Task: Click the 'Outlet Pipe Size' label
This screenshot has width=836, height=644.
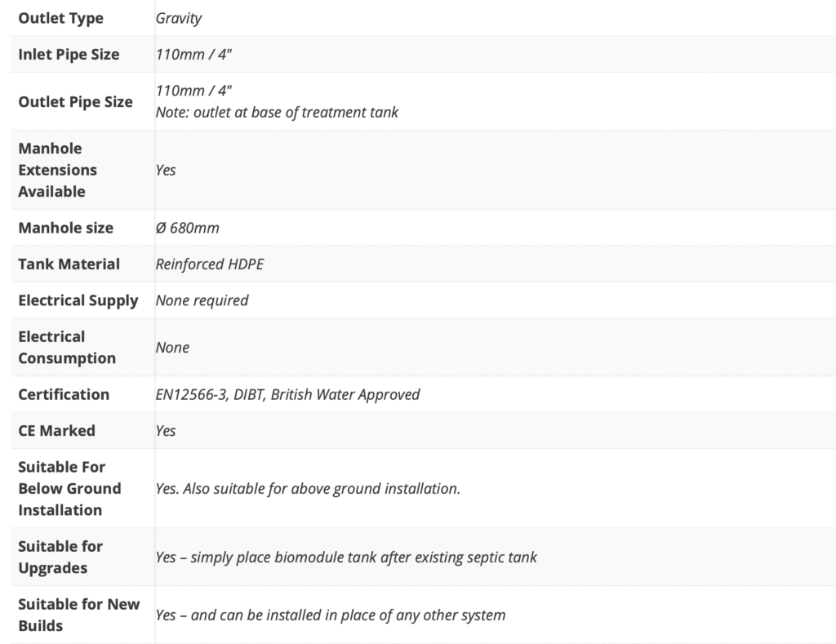Action: pos(75,102)
